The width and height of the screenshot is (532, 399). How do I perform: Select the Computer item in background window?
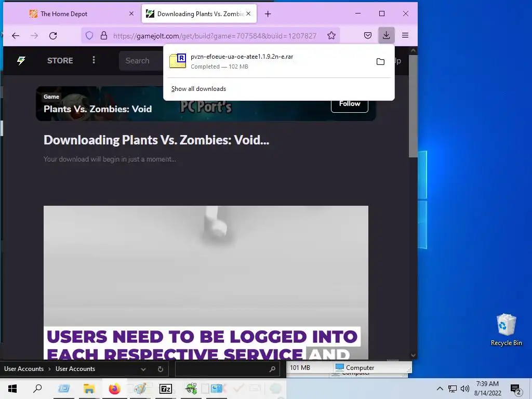355,367
